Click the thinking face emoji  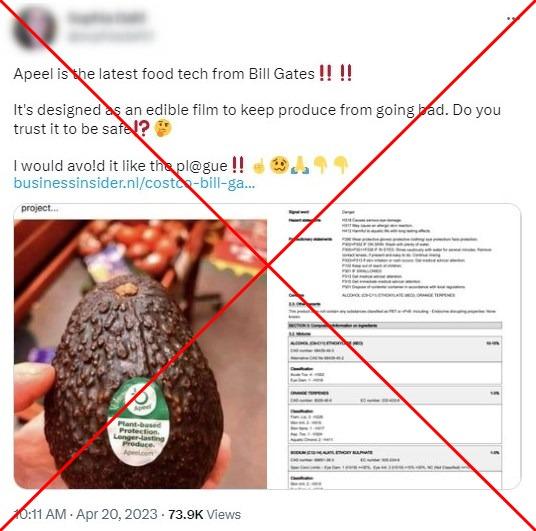(163, 129)
